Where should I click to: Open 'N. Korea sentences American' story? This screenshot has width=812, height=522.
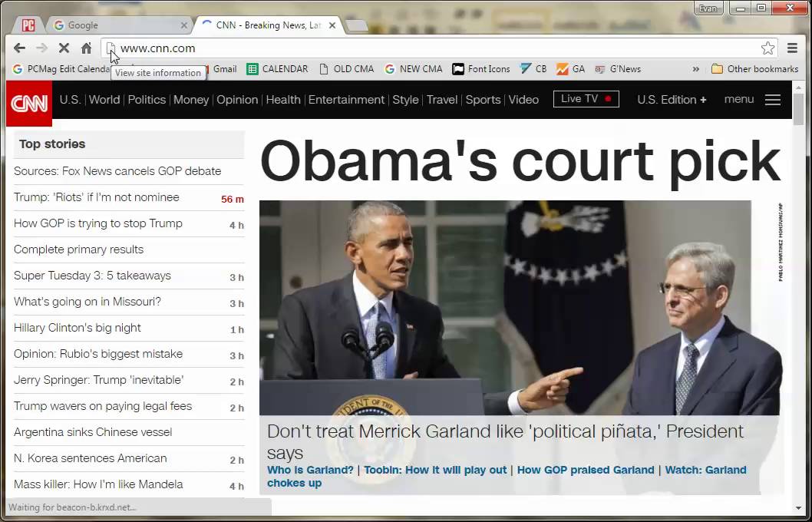tap(90, 458)
